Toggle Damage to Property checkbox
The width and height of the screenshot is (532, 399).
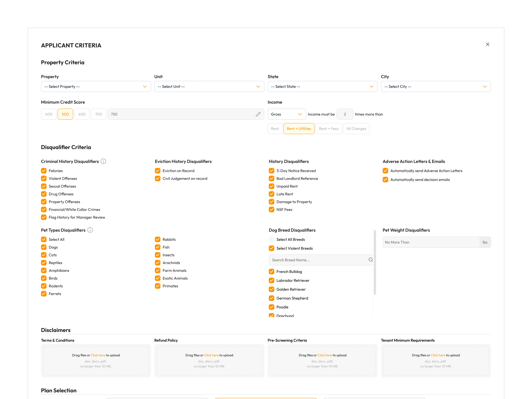click(x=272, y=202)
